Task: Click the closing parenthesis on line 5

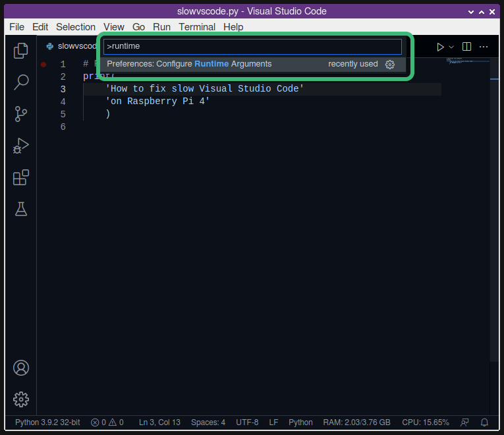Action: (x=108, y=114)
